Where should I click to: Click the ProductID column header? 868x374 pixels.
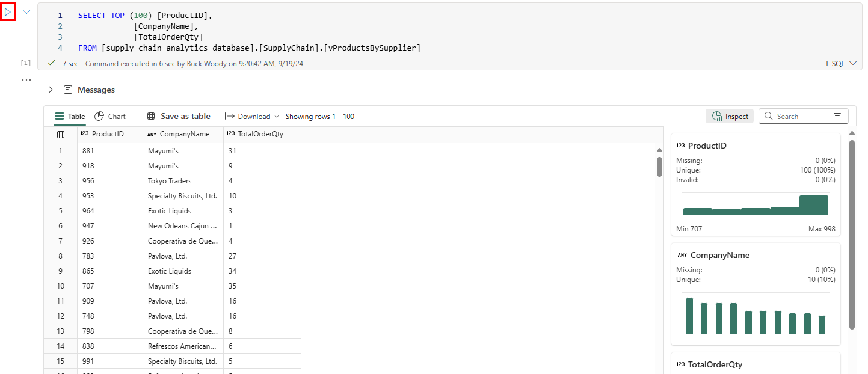point(108,134)
